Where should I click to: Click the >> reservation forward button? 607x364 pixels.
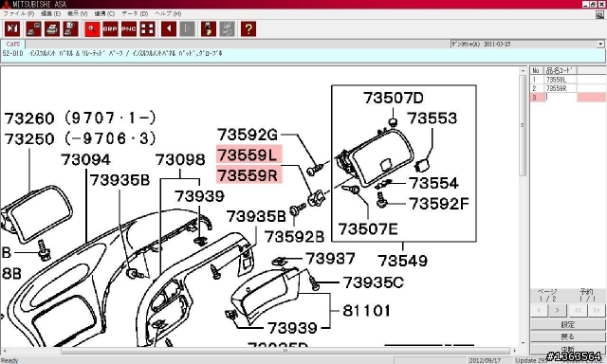tap(597, 310)
